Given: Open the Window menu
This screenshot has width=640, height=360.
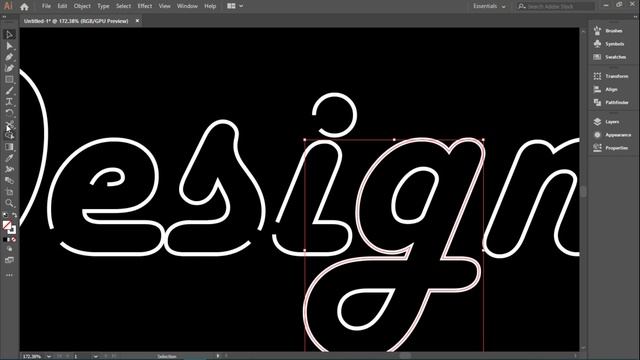Looking at the screenshot, I should [x=187, y=6].
